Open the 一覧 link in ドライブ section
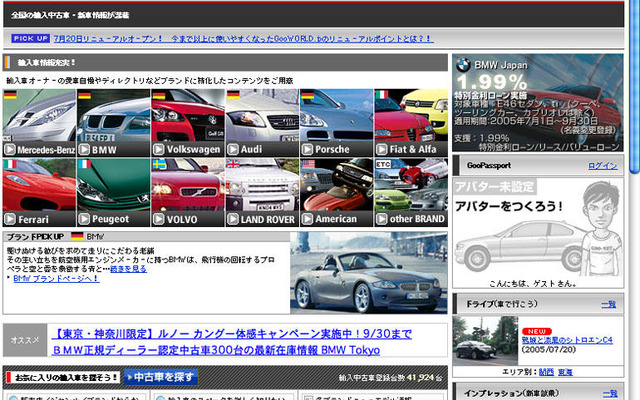Screen dimensions: 640x400 click(x=609, y=304)
